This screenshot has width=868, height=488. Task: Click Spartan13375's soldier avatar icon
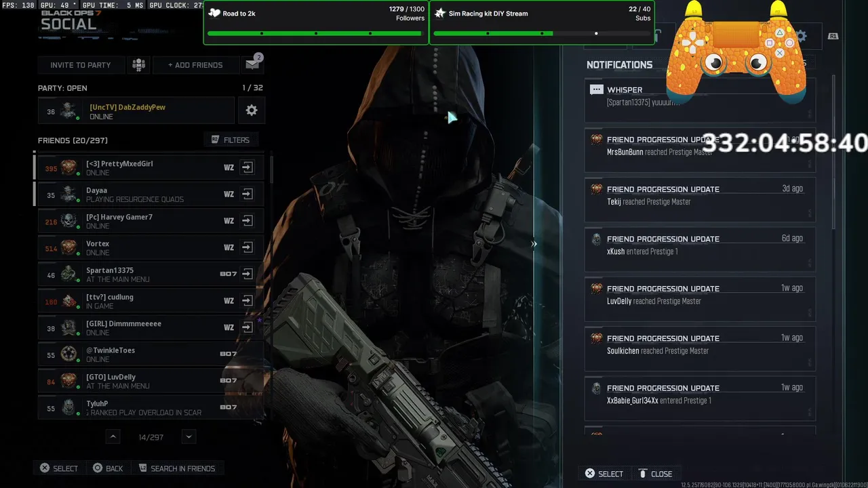click(x=68, y=274)
